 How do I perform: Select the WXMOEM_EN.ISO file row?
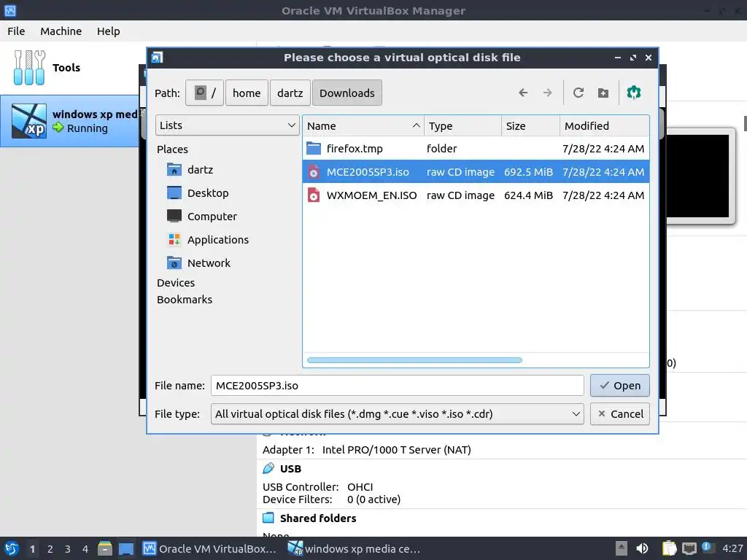tap(476, 195)
